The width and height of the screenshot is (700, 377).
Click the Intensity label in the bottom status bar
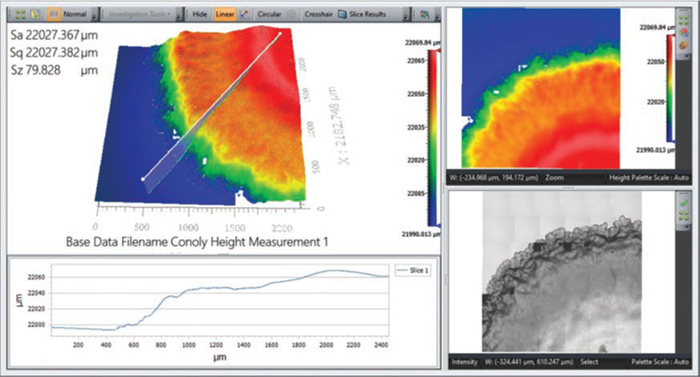point(464,362)
